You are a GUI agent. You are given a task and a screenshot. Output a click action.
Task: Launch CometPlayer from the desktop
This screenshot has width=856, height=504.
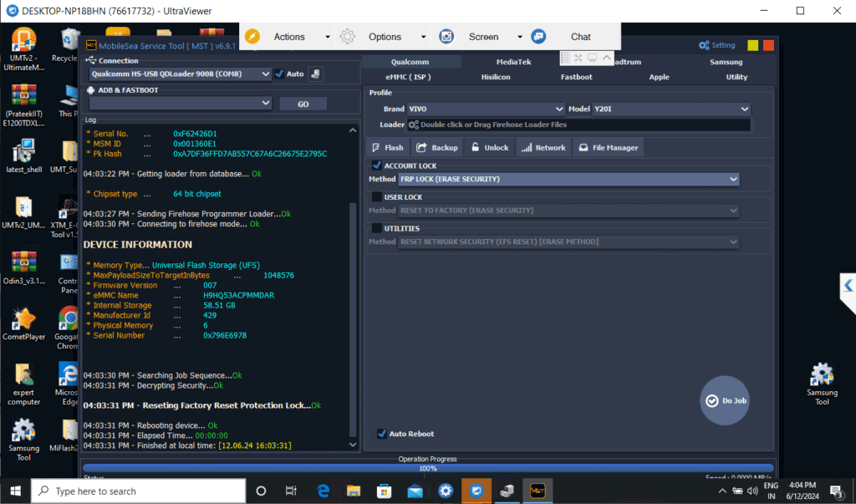point(23,320)
